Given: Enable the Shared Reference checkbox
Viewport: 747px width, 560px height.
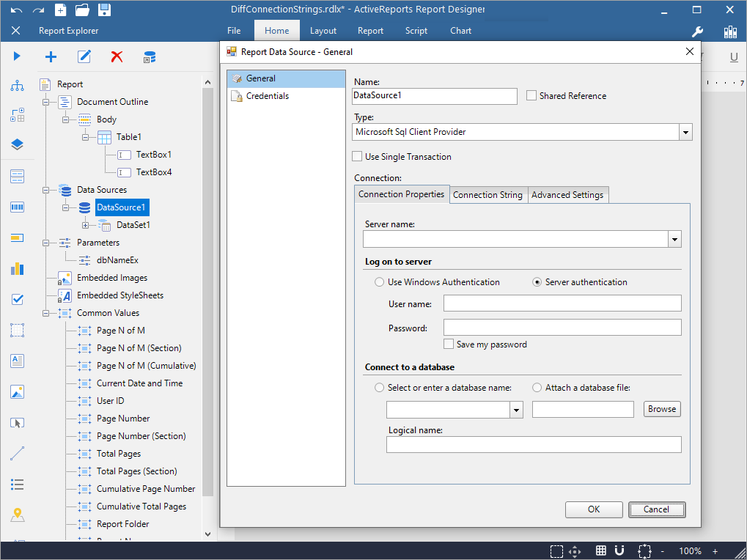Looking at the screenshot, I should [x=531, y=96].
